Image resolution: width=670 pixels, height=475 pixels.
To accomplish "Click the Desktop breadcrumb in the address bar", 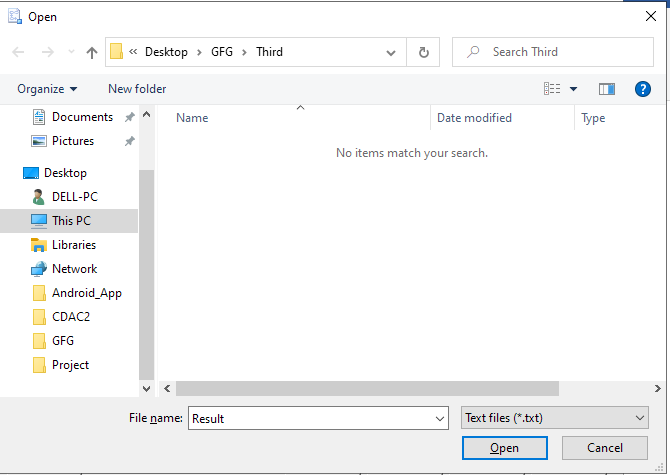I will [x=166, y=52].
